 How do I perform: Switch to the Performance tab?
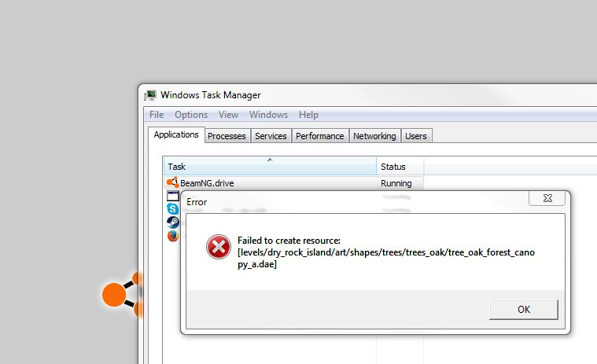320,136
